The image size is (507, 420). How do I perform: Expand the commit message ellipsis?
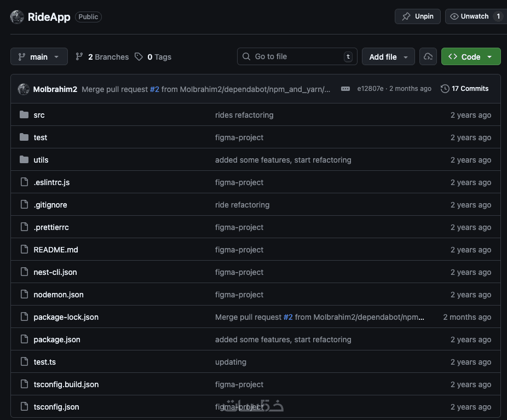(x=345, y=89)
